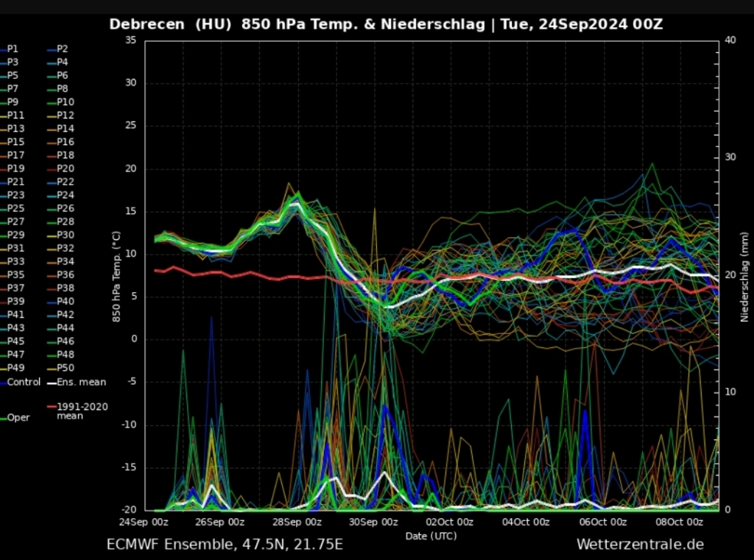Click the Wetterzentrale.de watermark text
Screen dimensions: 754x560
click(x=640, y=545)
